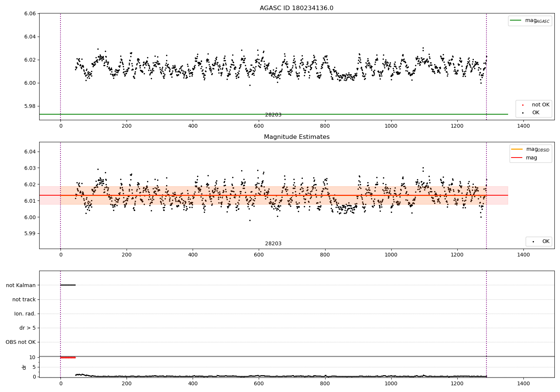Click the red dr markers near 10
The width and height of the screenshot is (560, 392).
[68, 358]
